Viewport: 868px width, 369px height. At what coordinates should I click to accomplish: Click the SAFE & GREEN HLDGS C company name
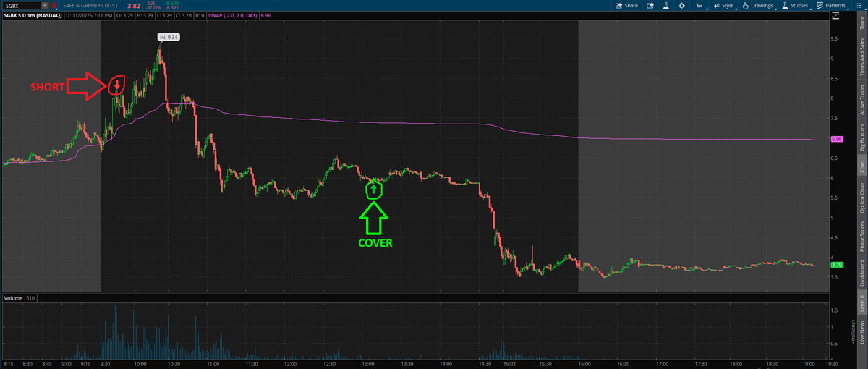(91, 6)
